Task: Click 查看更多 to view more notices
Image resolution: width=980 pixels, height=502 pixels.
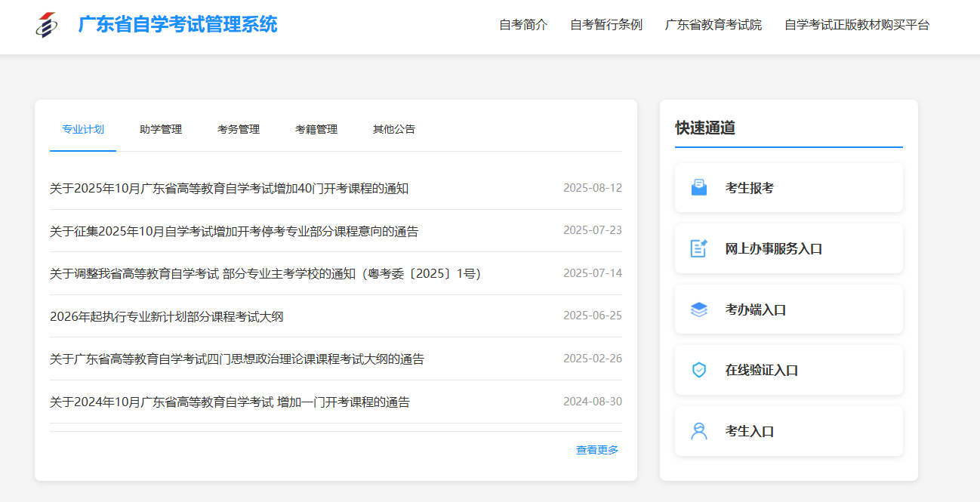Action: click(x=597, y=450)
